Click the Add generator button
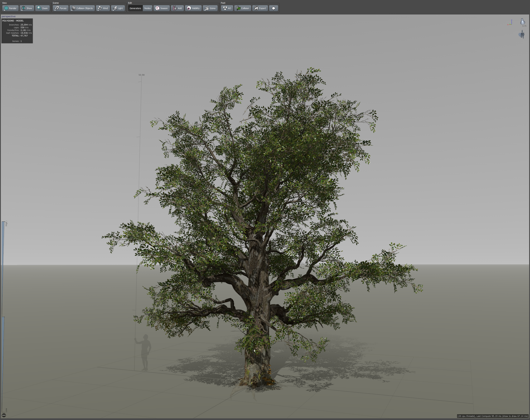Image resolution: width=530 pixels, height=420 pixels. (x=177, y=8)
